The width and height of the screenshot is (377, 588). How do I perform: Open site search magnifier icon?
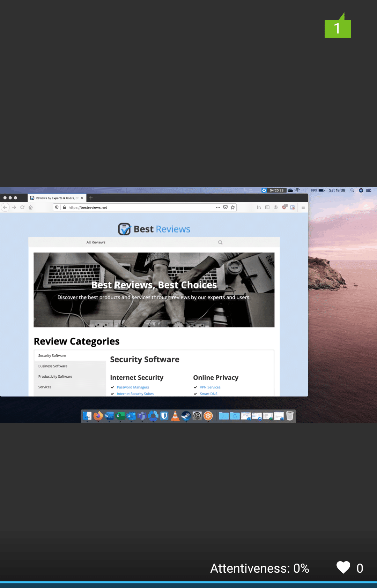[220, 242]
